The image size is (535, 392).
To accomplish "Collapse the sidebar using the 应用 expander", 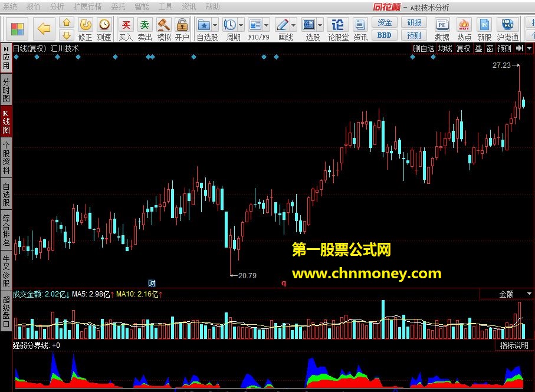I will click(x=6, y=58).
